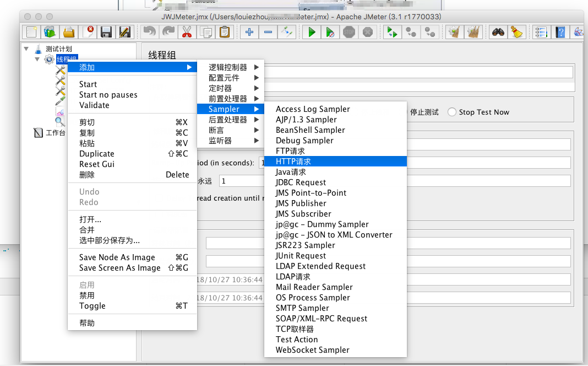Click the Clear All brooms icon
Image resolution: width=588 pixels, height=366 pixels.
[473, 33]
